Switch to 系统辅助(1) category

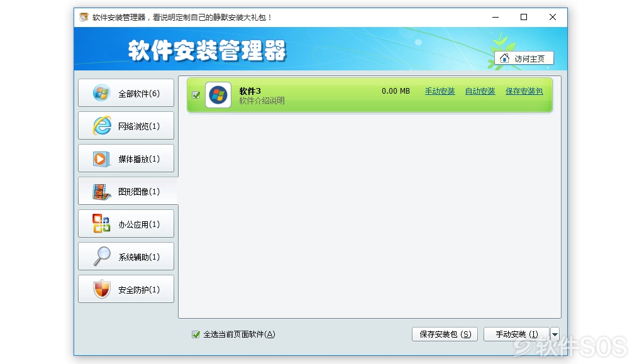click(126, 256)
